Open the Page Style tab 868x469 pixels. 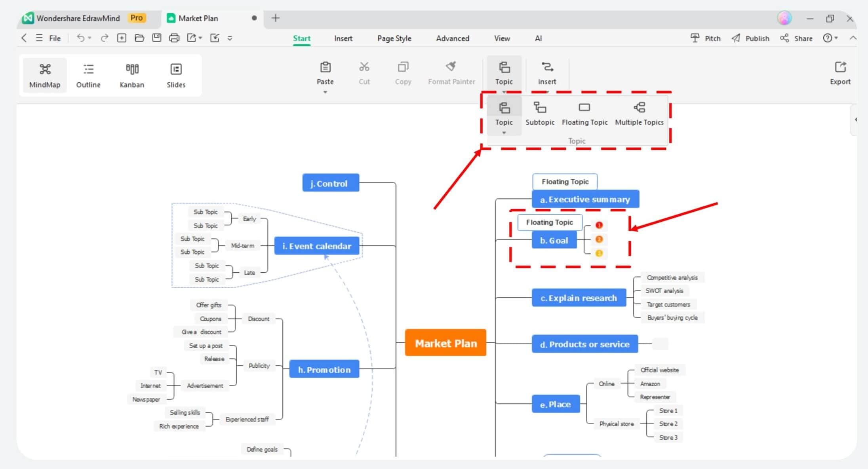(x=394, y=38)
